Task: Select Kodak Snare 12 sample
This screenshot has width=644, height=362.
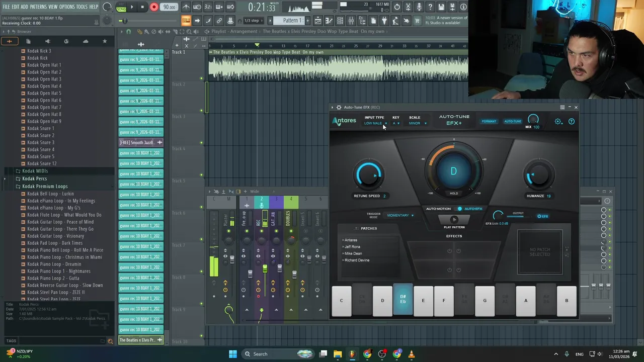Action: click(x=42, y=163)
